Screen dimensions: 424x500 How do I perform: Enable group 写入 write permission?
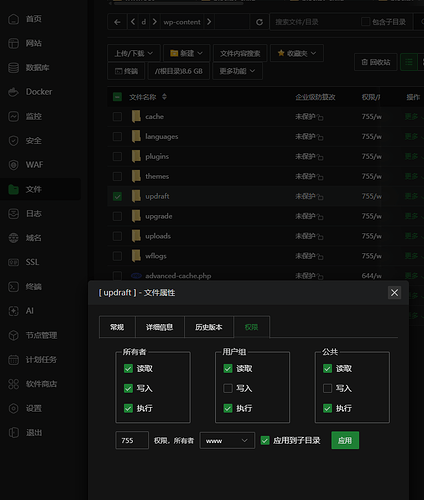(x=228, y=388)
